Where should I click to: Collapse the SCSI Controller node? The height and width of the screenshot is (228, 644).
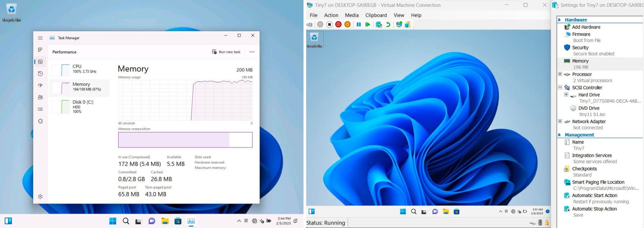(x=560, y=87)
